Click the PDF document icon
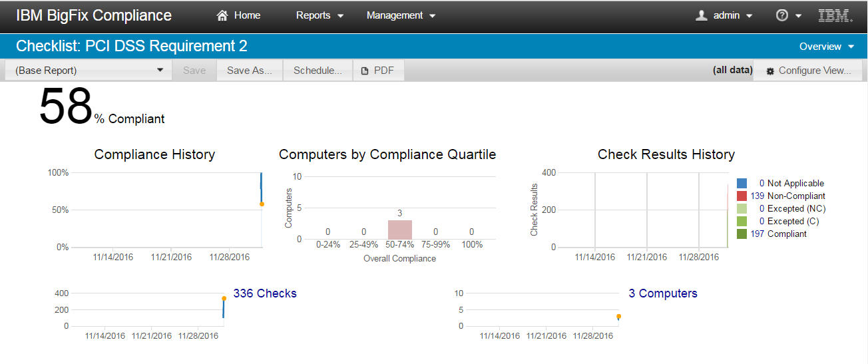Viewport: 868px width, 364px height. tap(364, 71)
